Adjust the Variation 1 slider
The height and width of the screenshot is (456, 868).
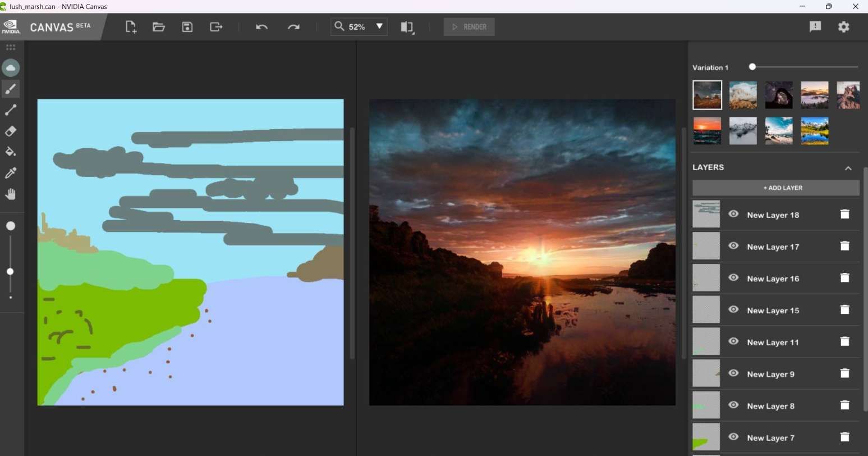752,66
